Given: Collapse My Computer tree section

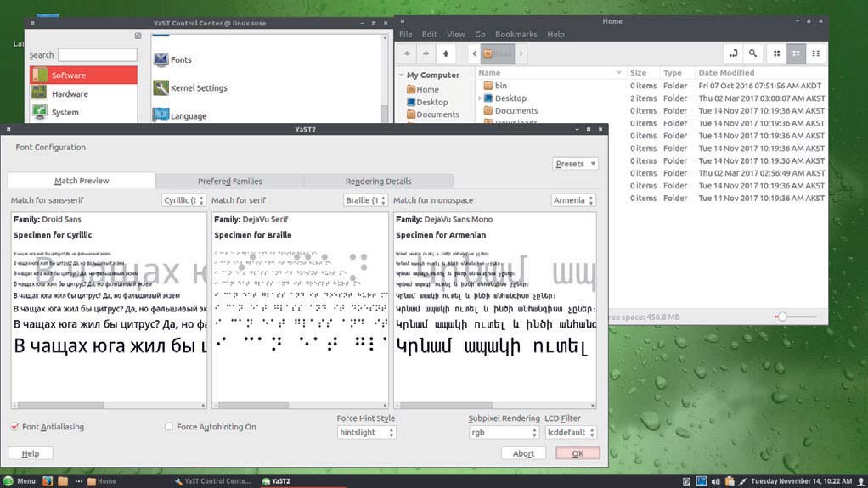Looking at the screenshot, I should (401, 75).
